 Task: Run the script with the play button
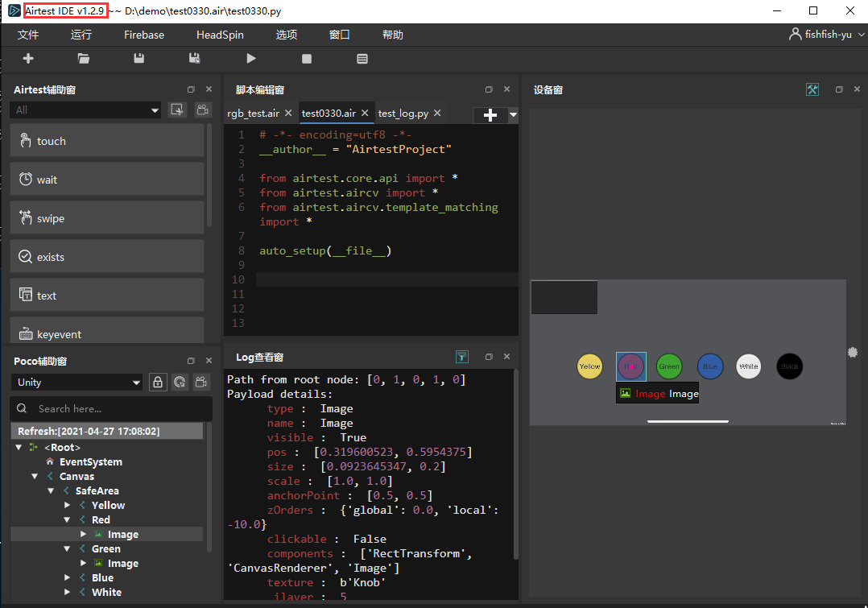point(250,59)
